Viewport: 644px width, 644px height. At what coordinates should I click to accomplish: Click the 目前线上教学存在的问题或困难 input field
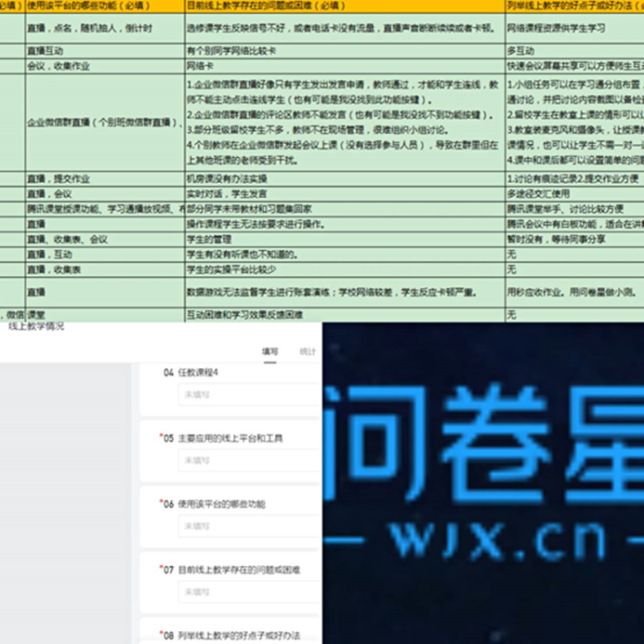(250, 592)
